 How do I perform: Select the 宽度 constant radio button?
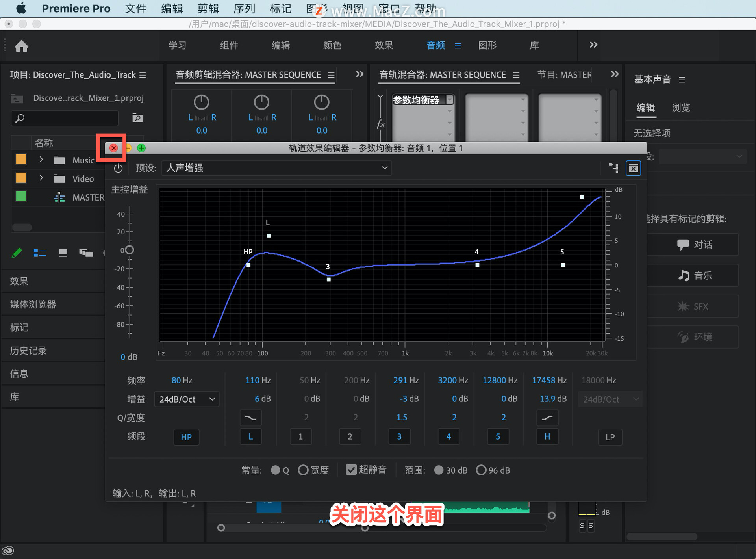point(303,470)
